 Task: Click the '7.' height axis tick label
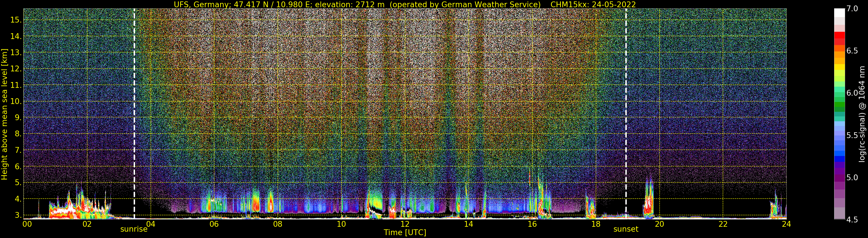pyautogui.click(x=18, y=150)
